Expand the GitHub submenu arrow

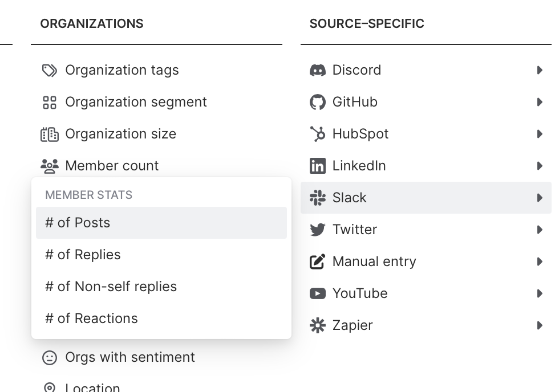[x=540, y=102]
